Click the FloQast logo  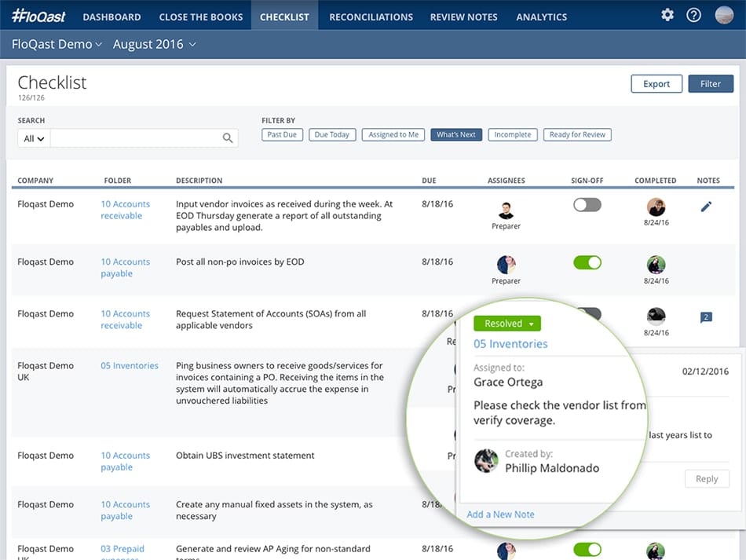[38, 16]
